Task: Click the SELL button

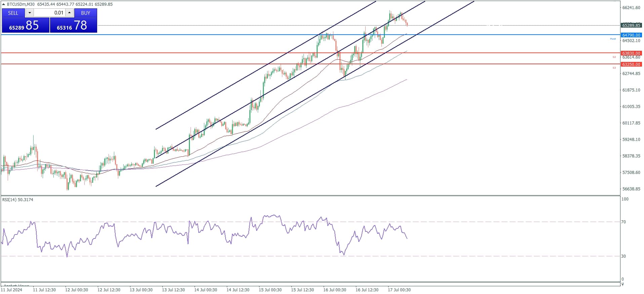Action: pos(13,13)
